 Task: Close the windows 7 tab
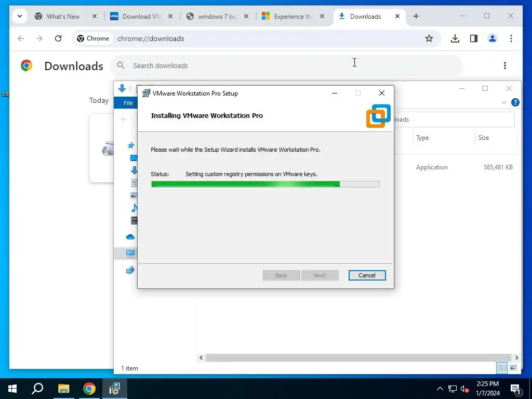tap(246, 16)
